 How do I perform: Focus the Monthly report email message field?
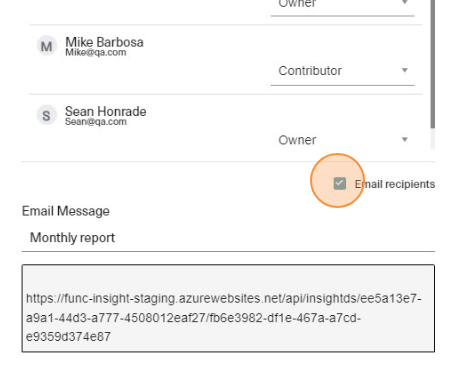[x=228, y=238]
